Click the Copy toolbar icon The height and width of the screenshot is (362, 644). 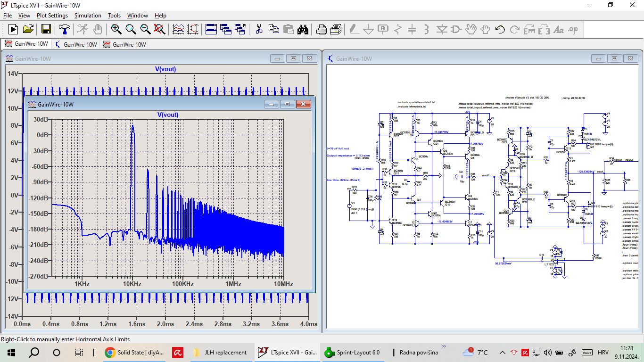pyautogui.click(x=273, y=29)
